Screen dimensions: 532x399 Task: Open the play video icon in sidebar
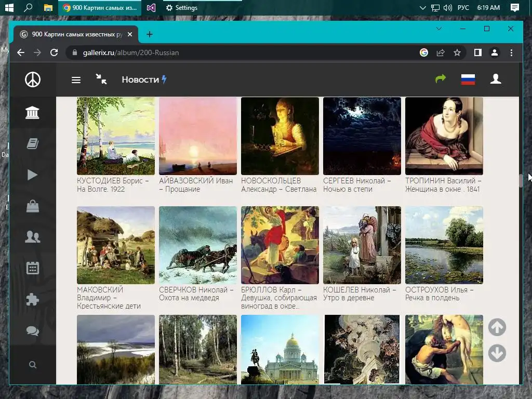coord(32,175)
